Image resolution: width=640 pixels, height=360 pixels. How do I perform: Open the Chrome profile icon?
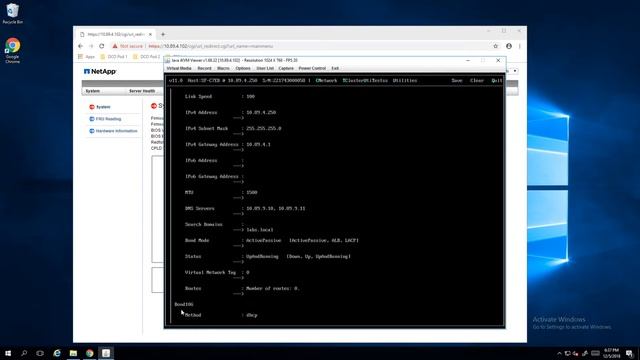[x=509, y=46]
